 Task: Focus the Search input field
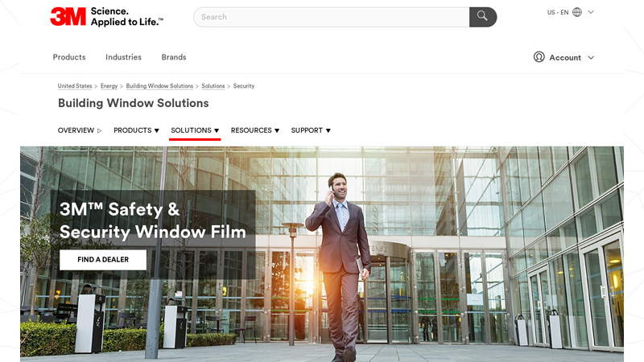tap(332, 17)
